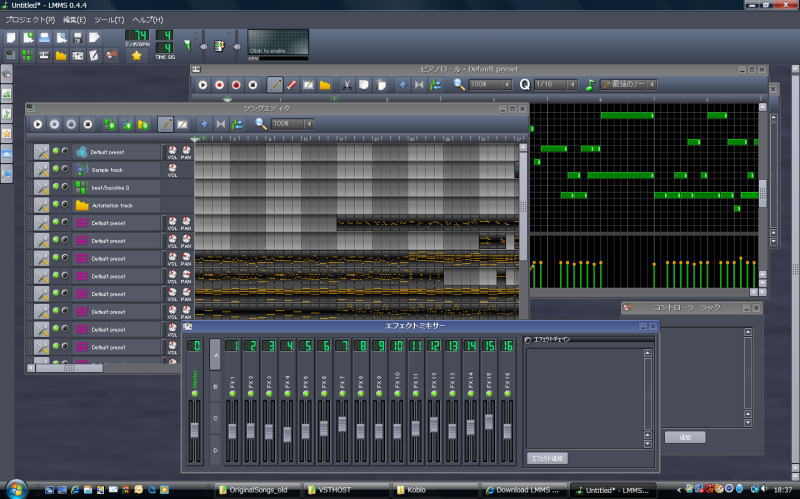This screenshot has width=800, height=499.
Task: Start recording notes in Piano Roll
Action: [x=219, y=85]
